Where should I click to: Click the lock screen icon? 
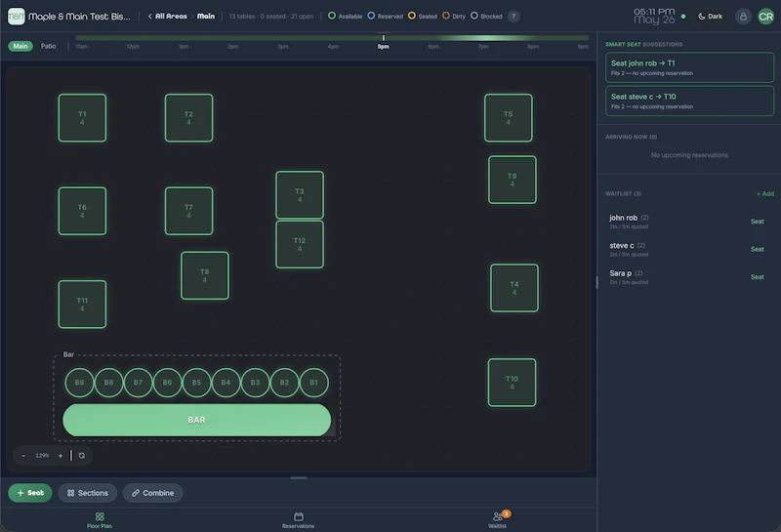click(x=743, y=17)
